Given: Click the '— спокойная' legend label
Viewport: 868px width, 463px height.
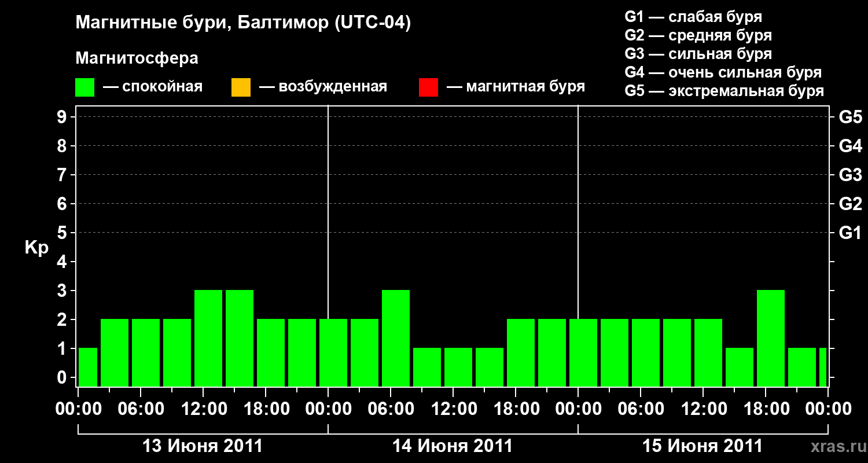Looking at the screenshot, I should point(153,87).
